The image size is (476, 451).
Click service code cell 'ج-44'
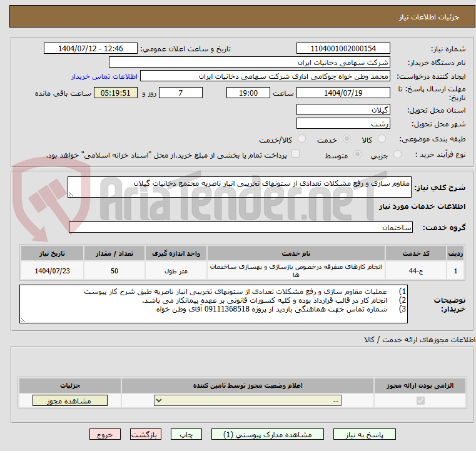tap(415, 270)
